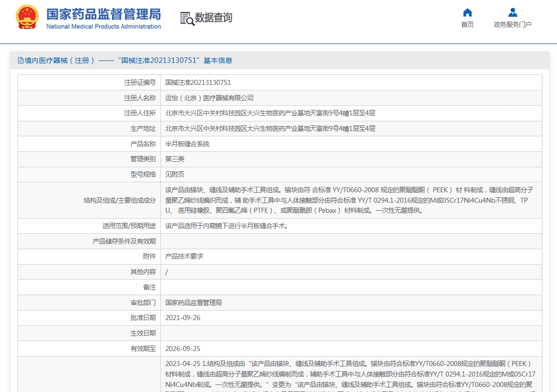Select 该产品适用于内窥镜下进行半月板缝合手术 text

[x=227, y=226]
